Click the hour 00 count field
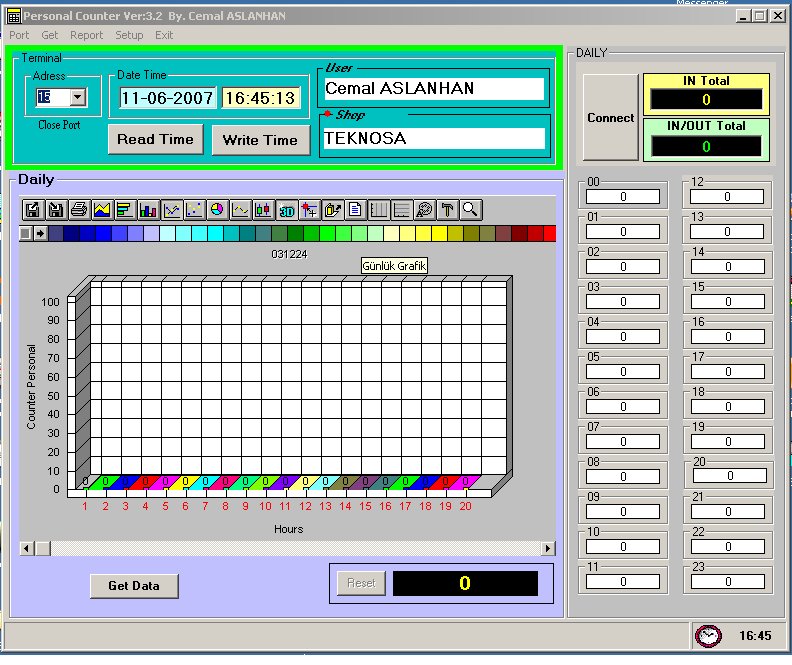The width and height of the screenshot is (792, 665). [x=623, y=196]
